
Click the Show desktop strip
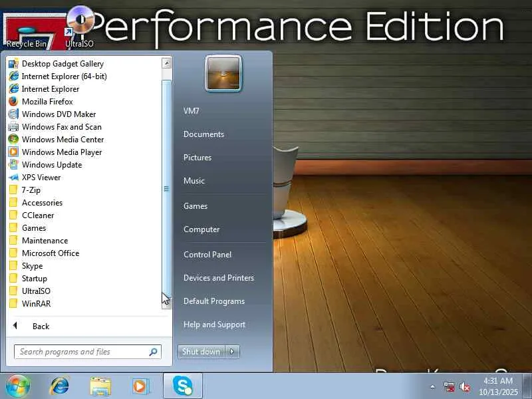click(x=527, y=386)
